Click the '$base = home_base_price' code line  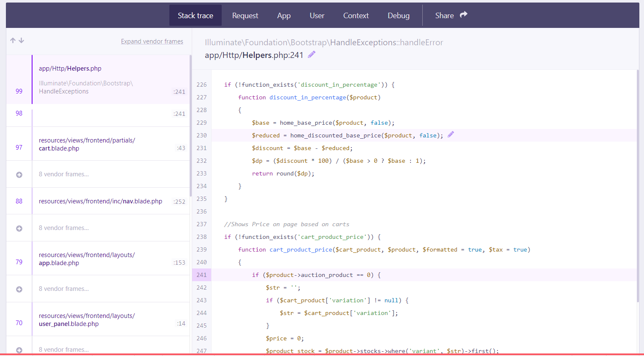coord(323,123)
